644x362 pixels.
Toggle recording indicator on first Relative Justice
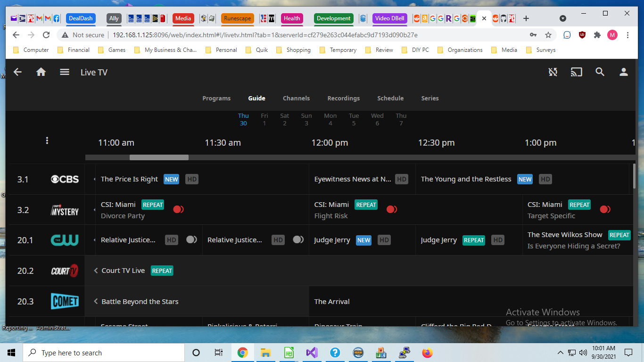pyautogui.click(x=191, y=239)
